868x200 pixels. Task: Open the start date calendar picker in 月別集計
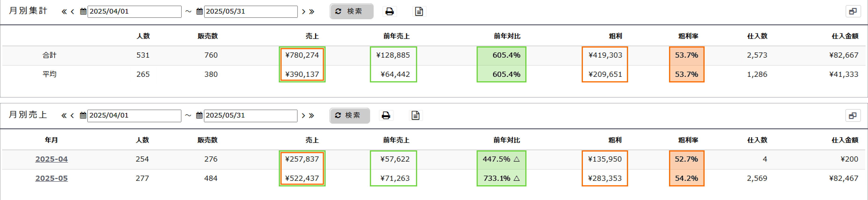point(83,11)
